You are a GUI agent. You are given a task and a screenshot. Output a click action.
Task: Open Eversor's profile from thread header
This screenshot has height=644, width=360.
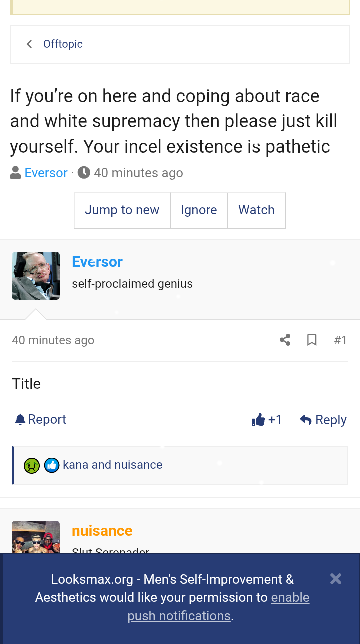click(x=46, y=173)
